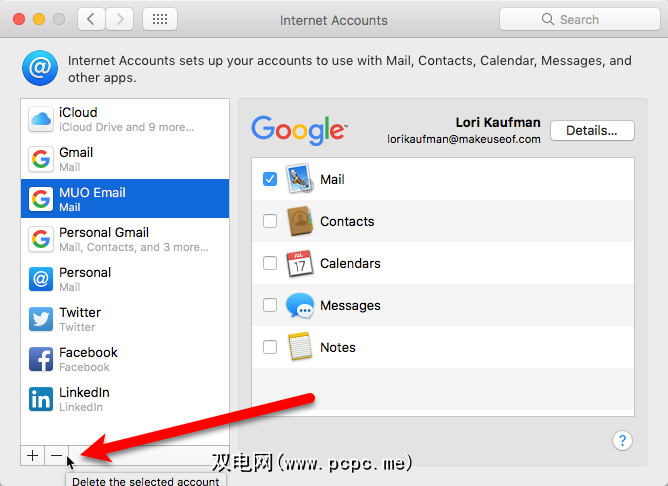Viewport: 668px width, 486px height.
Task: Click the Twitter bird icon
Action: pos(41,319)
